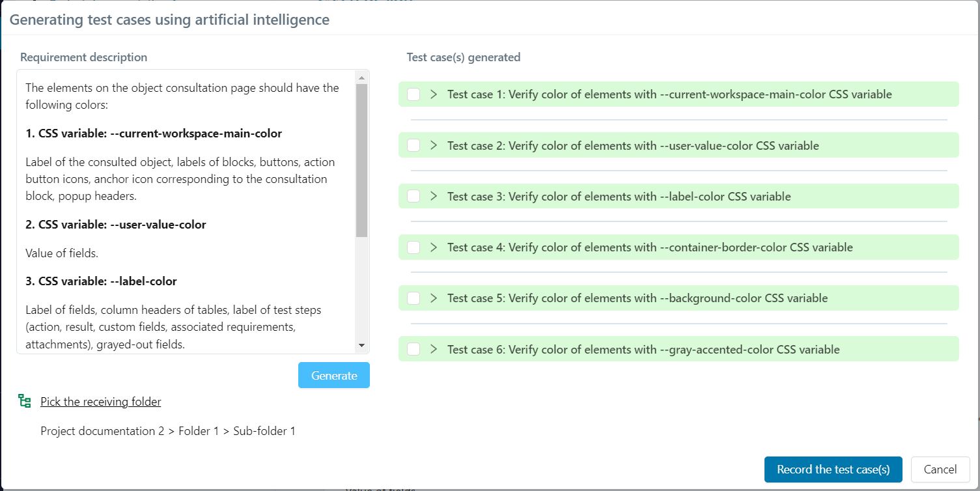Open Pick the receiving folder link

click(x=100, y=401)
